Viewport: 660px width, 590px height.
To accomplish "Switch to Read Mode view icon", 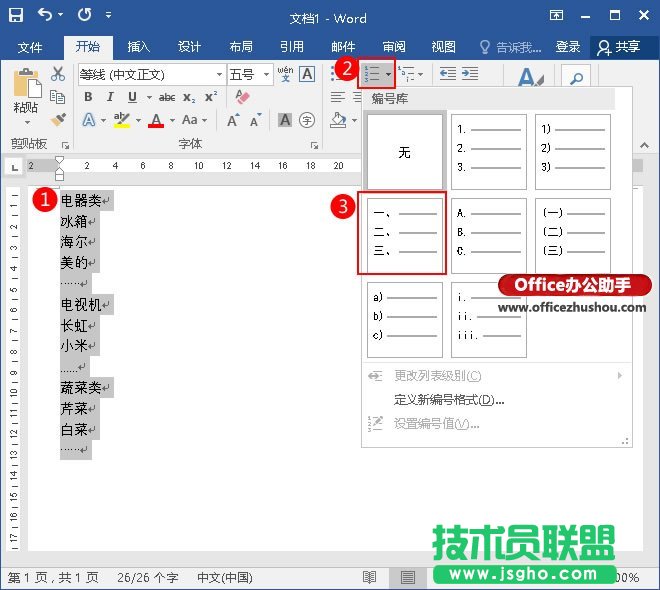I will tap(370, 577).
